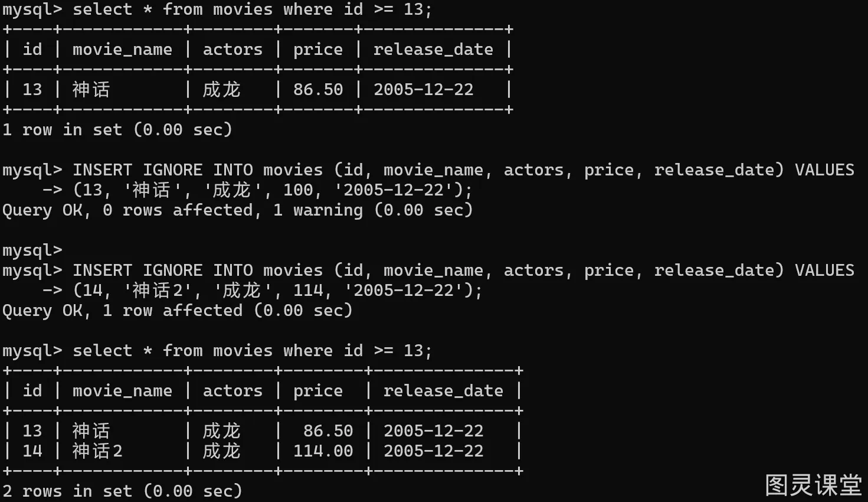The height and width of the screenshot is (502, 868).
Task: Click the "1 row in set" status line
Action: click(x=117, y=130)
